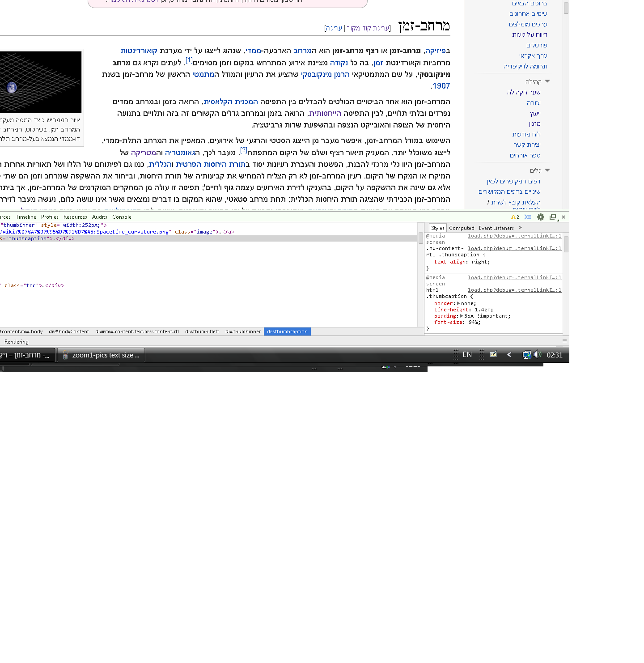This screenshot has width=644, height=663.
Task: Click the Styles pane scrollbar thumb
Action: (566, 245)
